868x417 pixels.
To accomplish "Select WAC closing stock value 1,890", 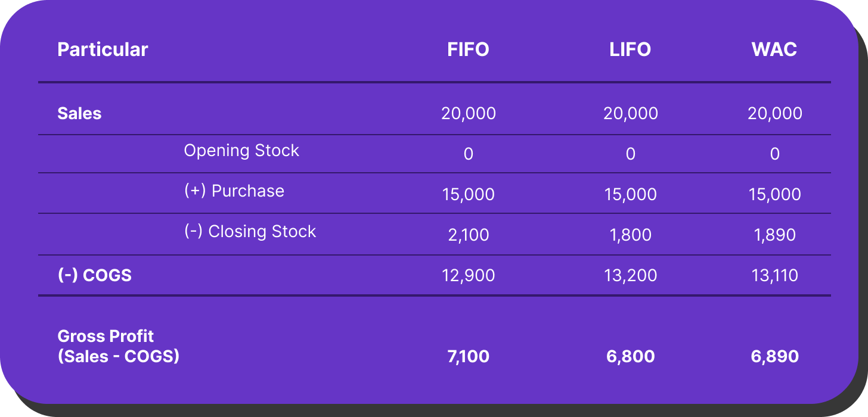I will [x=774, y=235].
